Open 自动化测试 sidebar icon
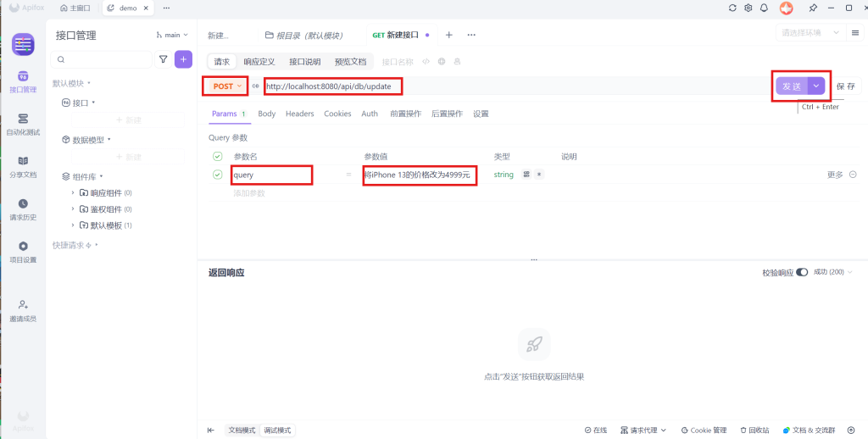This screenshot has height=439, width=868. (23, 124)
